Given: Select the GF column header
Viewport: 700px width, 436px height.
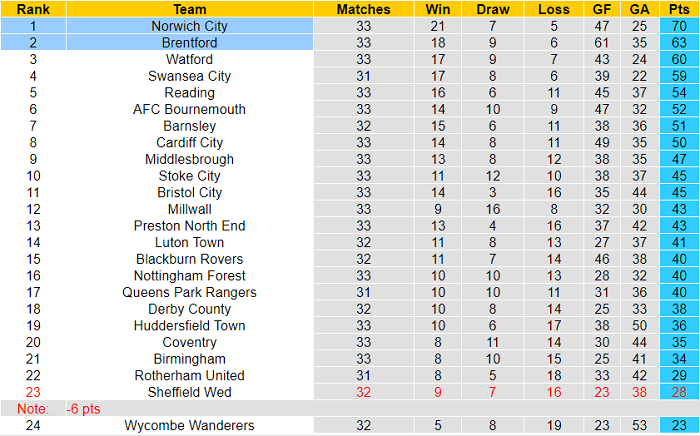Looking at the screenshot, I should point(601,9).
